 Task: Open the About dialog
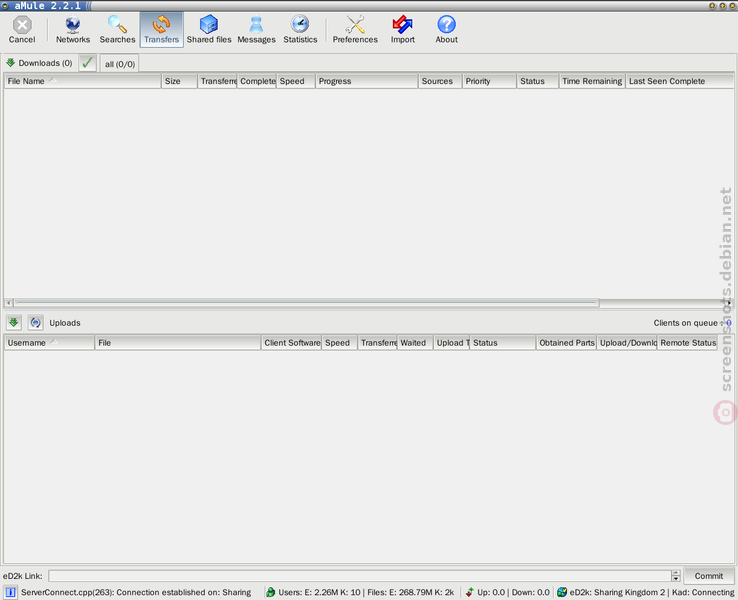[446, 30]
